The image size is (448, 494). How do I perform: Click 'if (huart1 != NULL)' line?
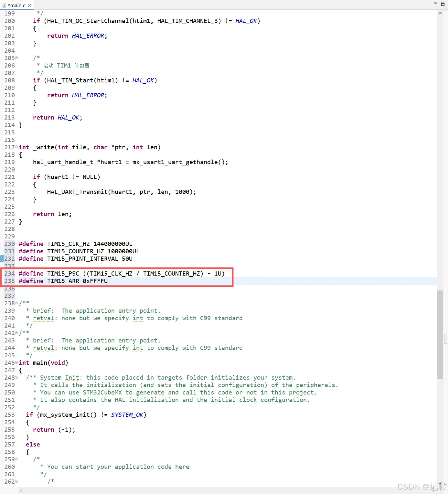tap(67, 177)
